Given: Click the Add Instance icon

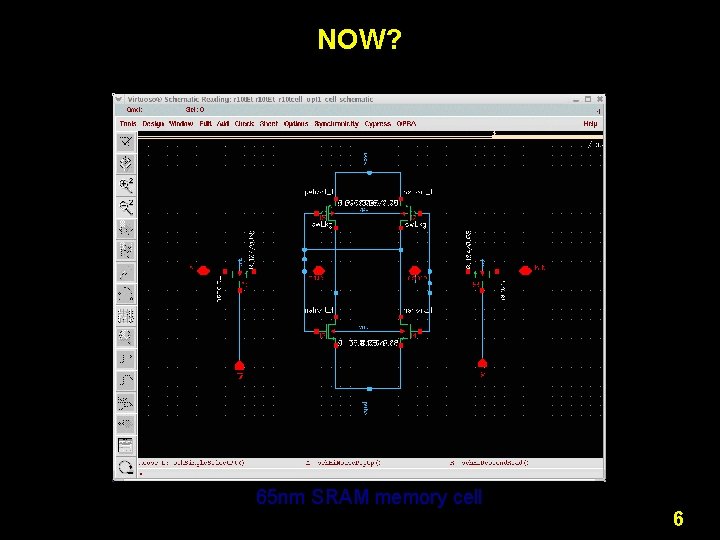Looking at the screenshot, I should tap(125, 337).
